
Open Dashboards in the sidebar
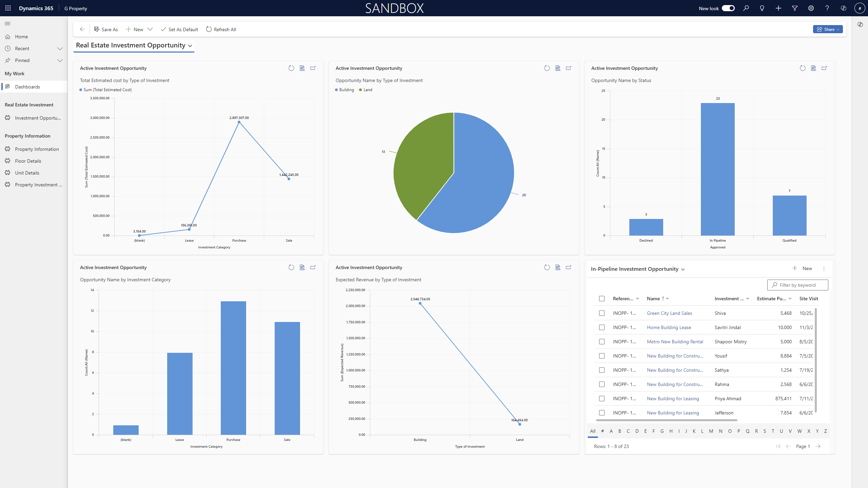pos(27,87)
